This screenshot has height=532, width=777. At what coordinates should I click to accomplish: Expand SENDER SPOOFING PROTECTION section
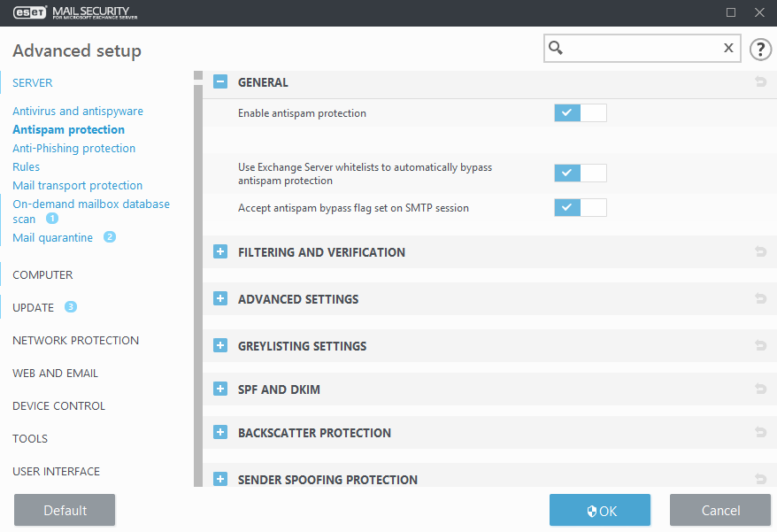(x=220, y=479)
